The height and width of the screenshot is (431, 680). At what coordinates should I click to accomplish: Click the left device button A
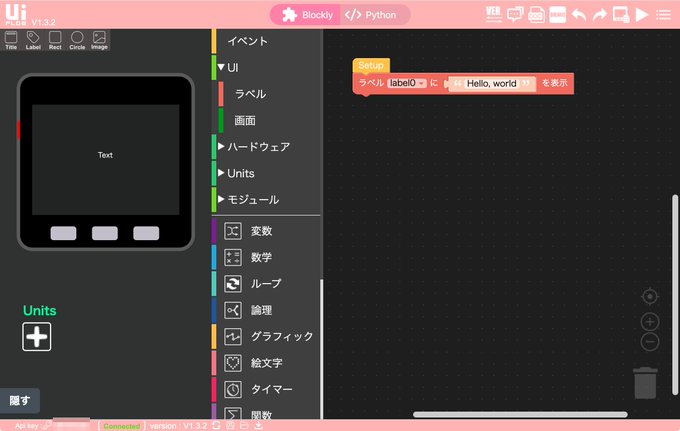point(63,233)
